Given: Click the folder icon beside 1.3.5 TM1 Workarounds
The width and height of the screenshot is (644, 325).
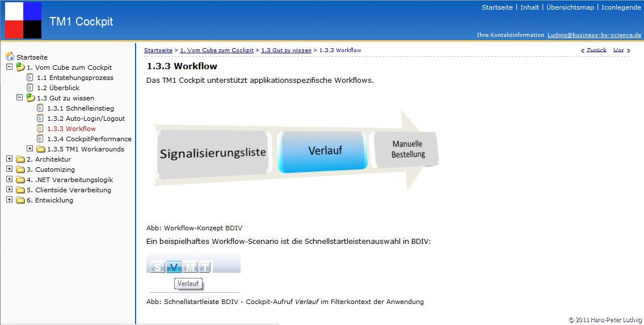Looking at the screenshot, I should [x=41, y=149].
